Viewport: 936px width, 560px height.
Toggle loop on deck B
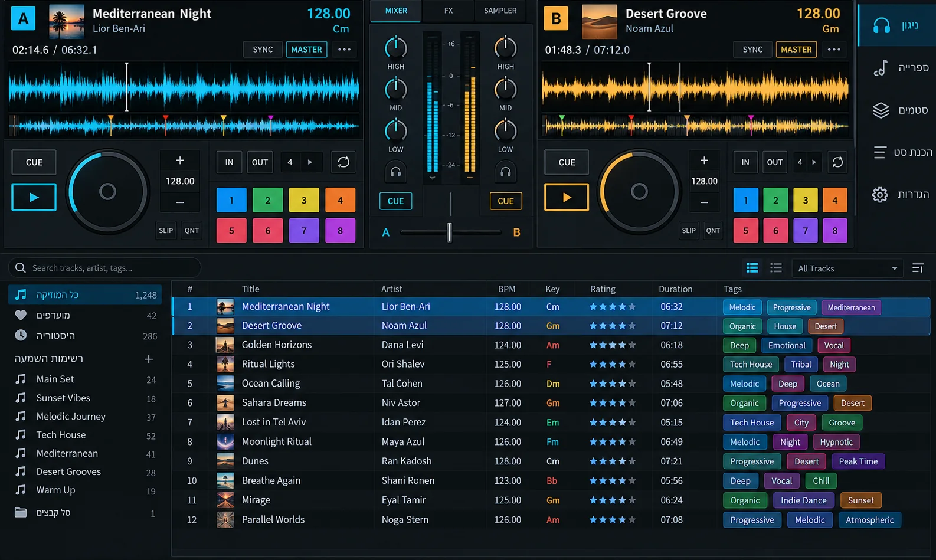coord(837,162)
